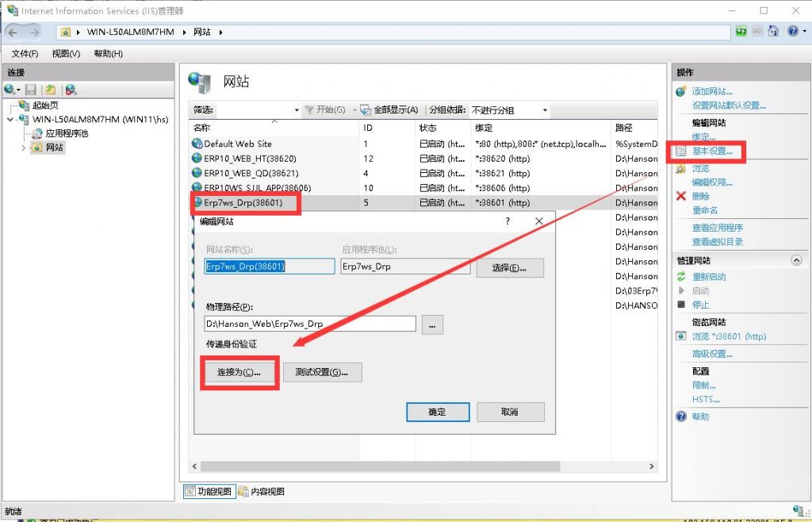
Task: Click the 物理路径 input field
Action: 309,324
